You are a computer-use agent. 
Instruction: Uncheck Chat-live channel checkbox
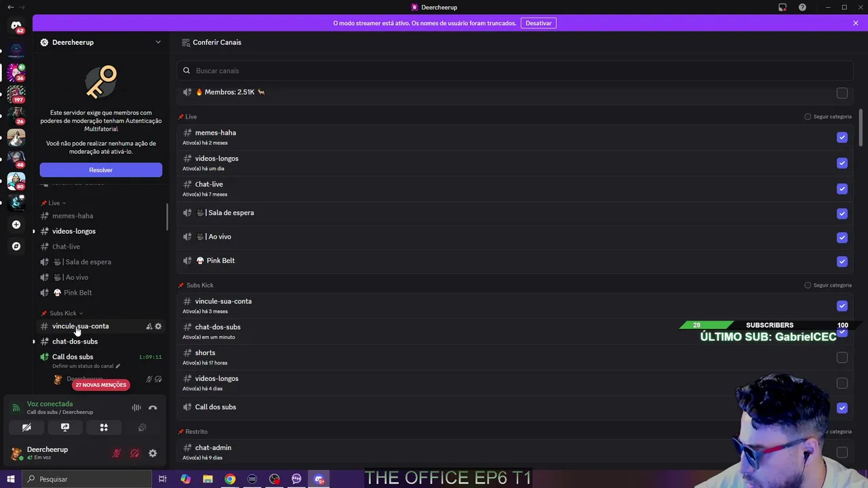(x=842, y=188)
